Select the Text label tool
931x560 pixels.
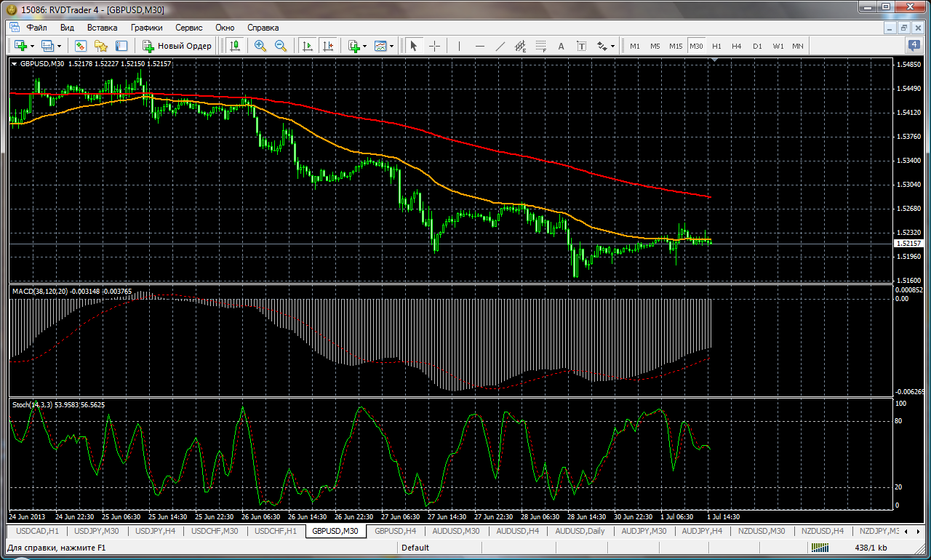pos(561,46)
